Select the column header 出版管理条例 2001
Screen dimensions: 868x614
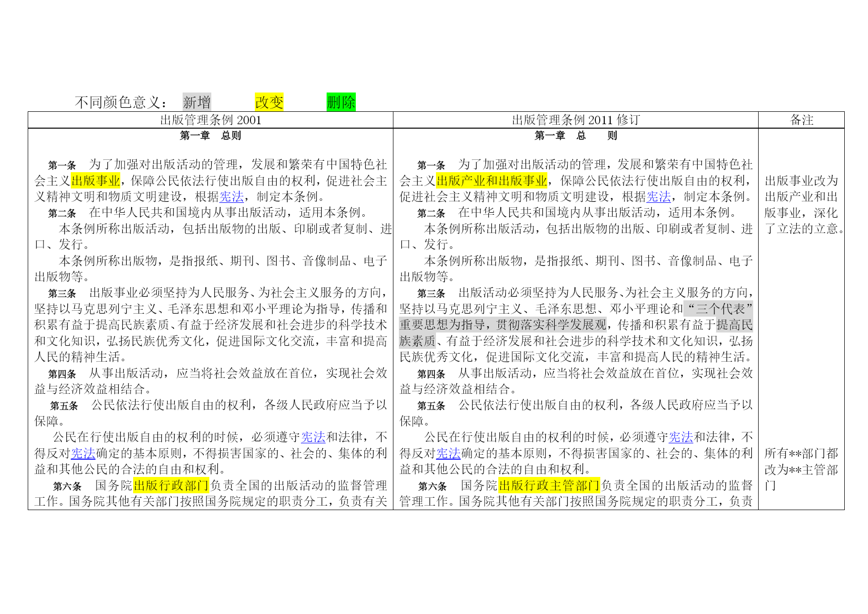click(210, 120)
